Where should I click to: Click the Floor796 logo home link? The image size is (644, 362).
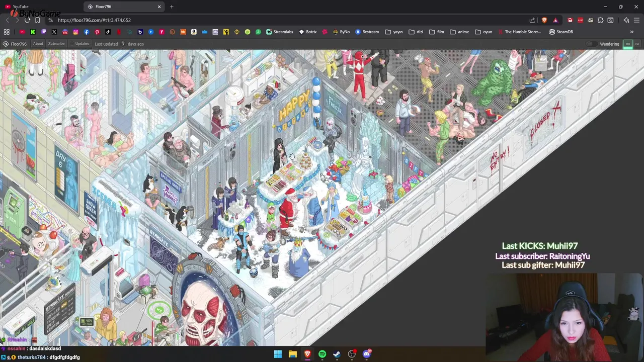[x=15, y=44]
